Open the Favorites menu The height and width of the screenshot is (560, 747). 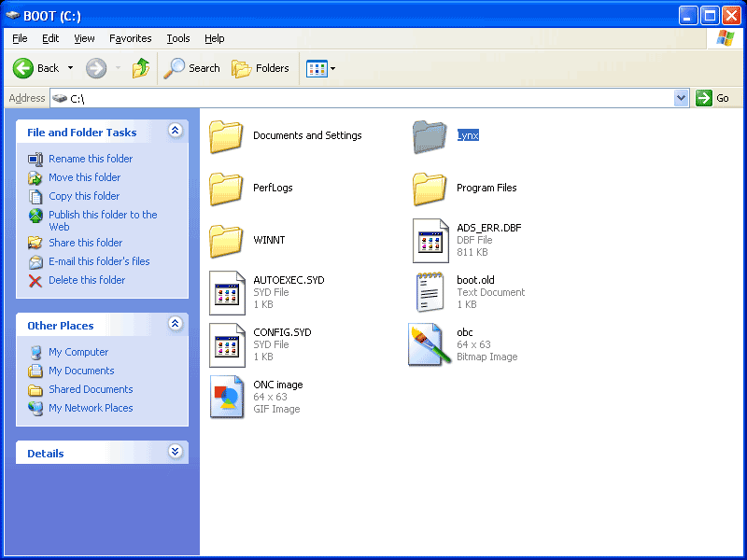130,38
